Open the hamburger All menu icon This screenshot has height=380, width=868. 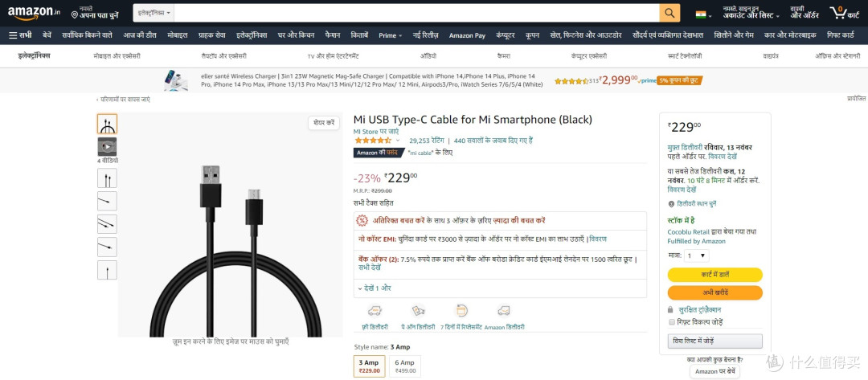[x=14, y=35]
